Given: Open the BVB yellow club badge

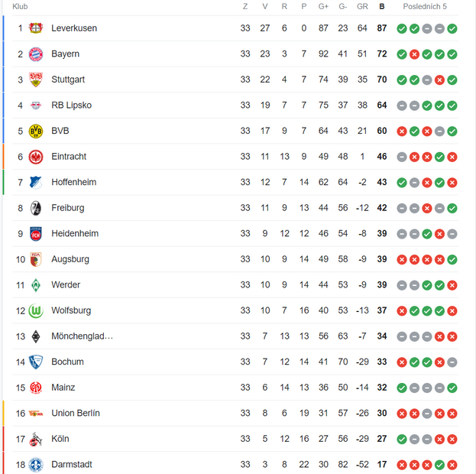Looking at the screenshot, I should 35,131.
